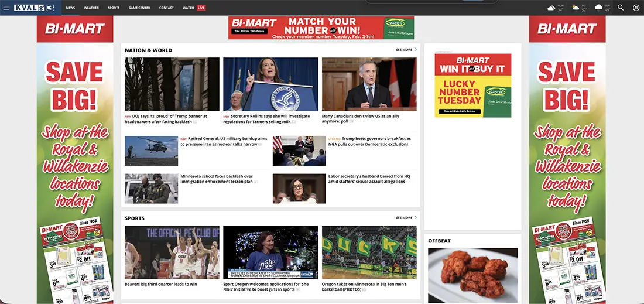Click the immigration enforcement officers thumbnail

pyautogui.click(x=152, y=189)
